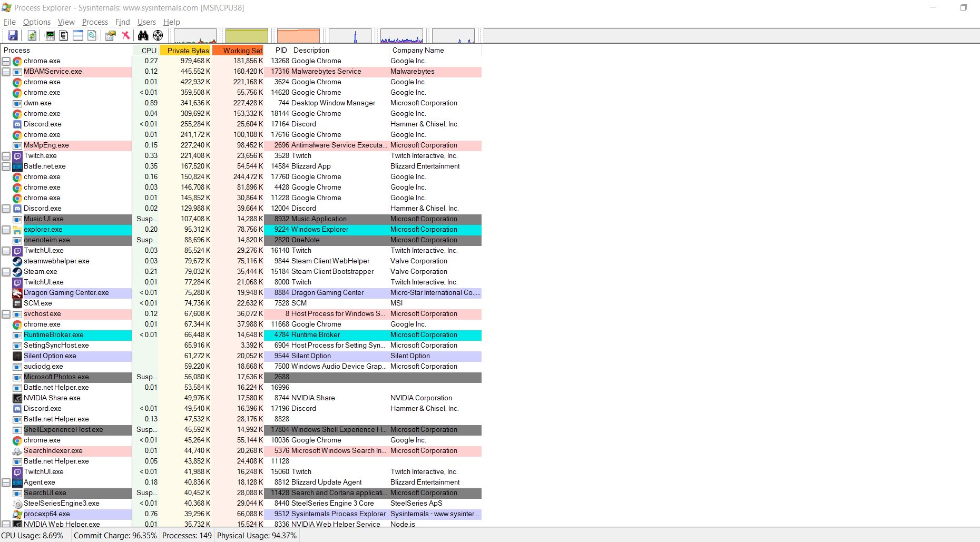980x542 pixels.
Task: Click the Dragon Gaming Center.exe icon
Action: tap(17, 293)
